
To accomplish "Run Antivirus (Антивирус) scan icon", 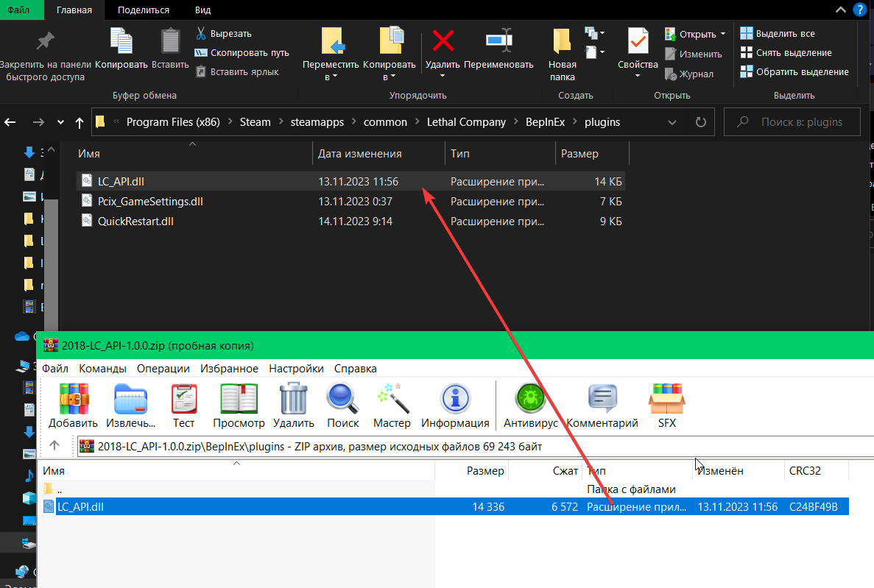I will tap(530, 399).
